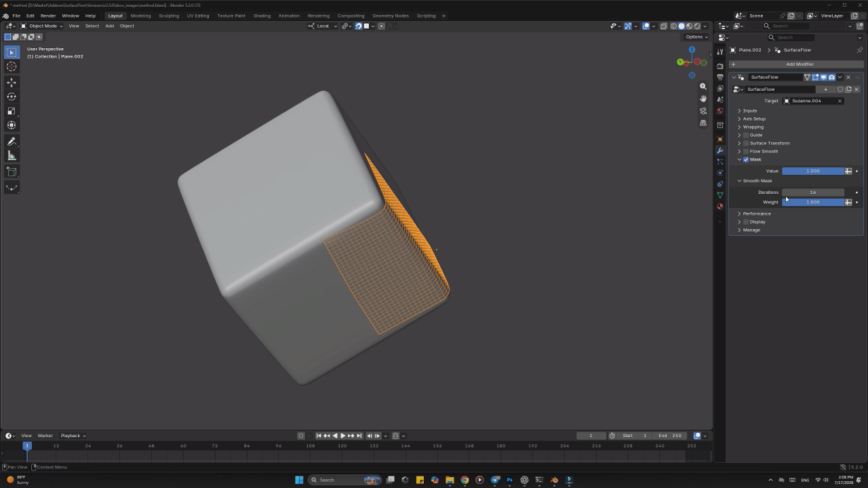Image resolution: width=868 pixels, height=488 pixels.
Task: Open the Render menu
Action: click(x=48, y=16)
